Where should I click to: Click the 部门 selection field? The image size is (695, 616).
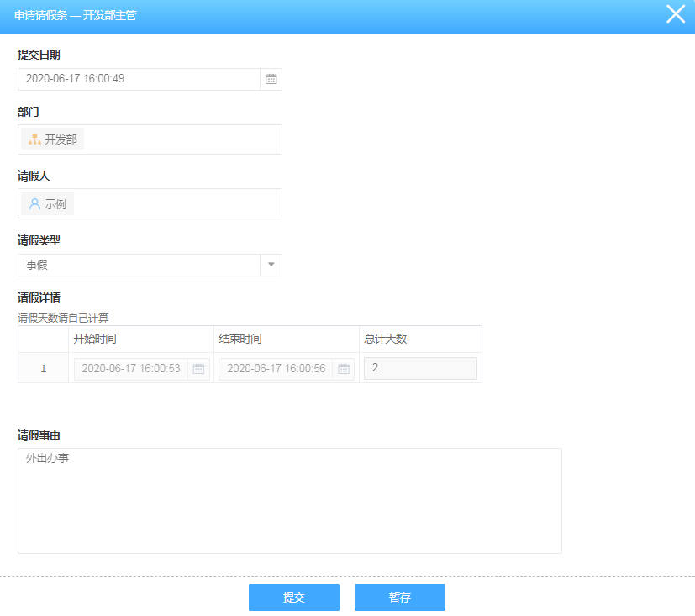pyautogui.click(x=150, y=140)
